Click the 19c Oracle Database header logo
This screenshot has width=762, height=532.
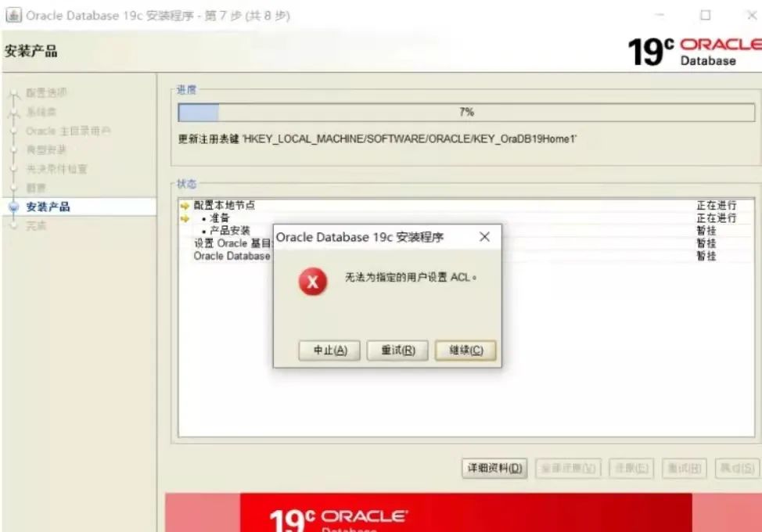pos(695,52)
